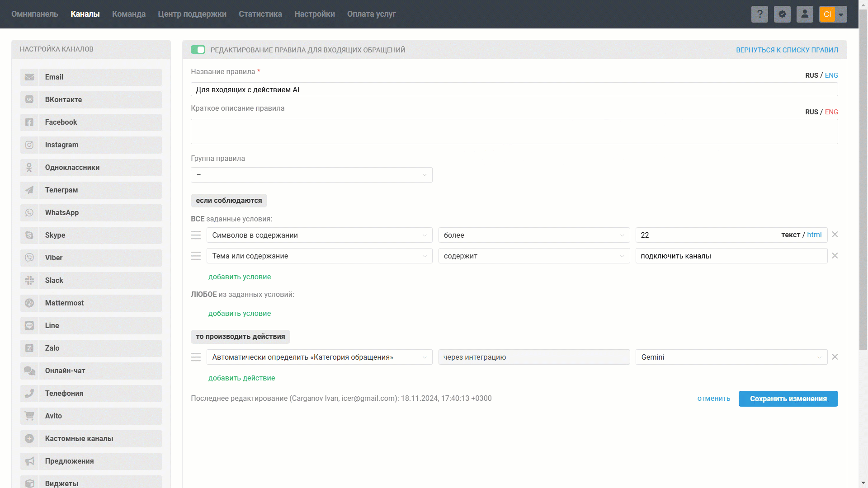Open the Telegram channel icon

tap(29, 190)
